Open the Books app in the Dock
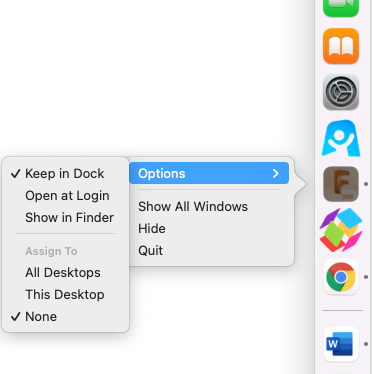This screenshot has height=374, width=372. (x=341, y=46)
